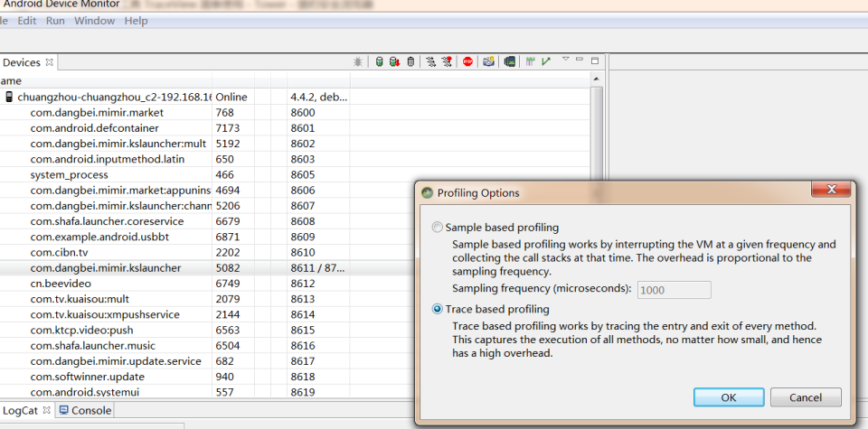868x429 pixels.
Task: Open the Run menu
Action: coord(55,21)
